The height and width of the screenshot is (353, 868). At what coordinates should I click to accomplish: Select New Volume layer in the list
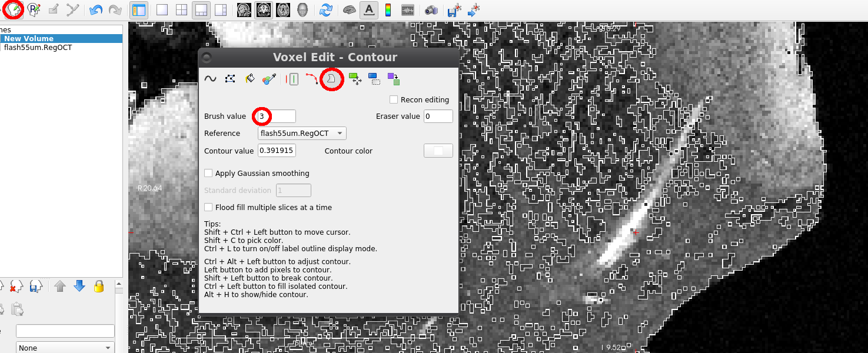pyautogui.click(x=28, y=38)
